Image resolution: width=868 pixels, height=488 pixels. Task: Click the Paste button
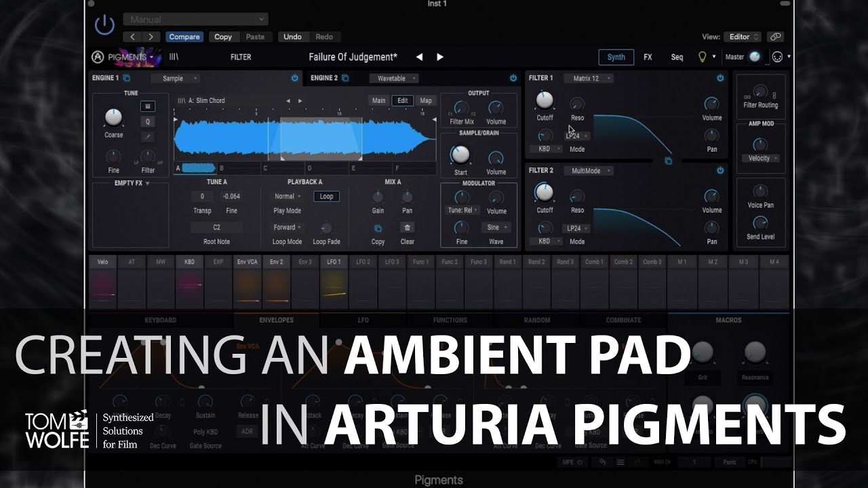[255, 37]
